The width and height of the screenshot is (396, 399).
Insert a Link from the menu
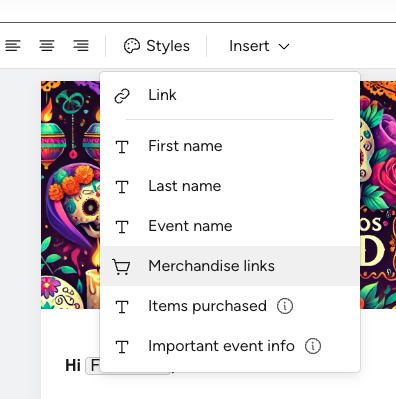coord(230,95)
